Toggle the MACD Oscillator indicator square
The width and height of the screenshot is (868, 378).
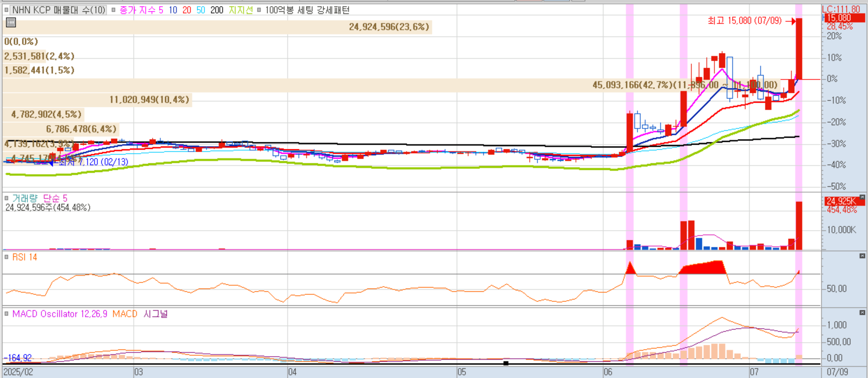7,314
